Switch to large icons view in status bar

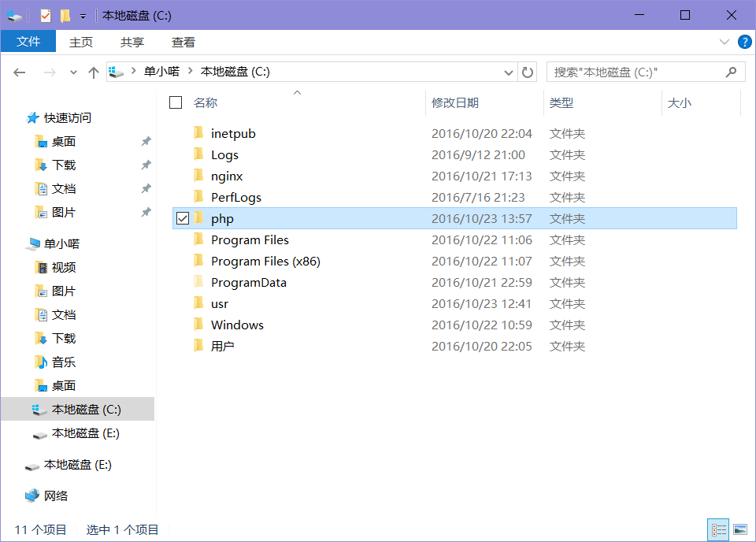[740, 530]
